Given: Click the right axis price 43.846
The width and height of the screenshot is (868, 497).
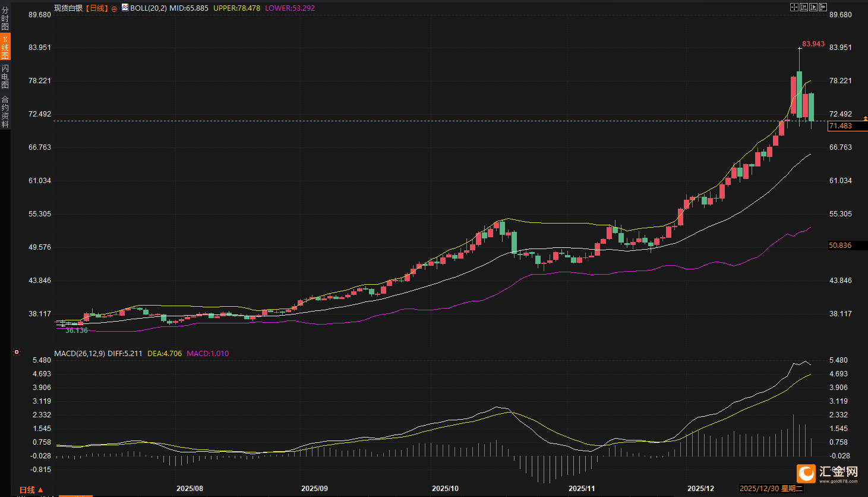Looking at the screenshot, I should (841, 281).
